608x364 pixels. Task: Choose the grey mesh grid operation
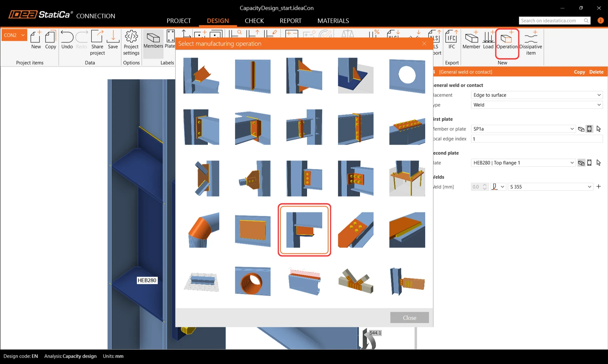click(x=201, y=281)
